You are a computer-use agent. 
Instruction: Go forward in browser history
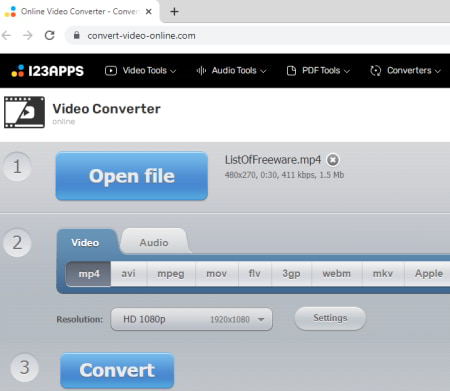point(28,35)
